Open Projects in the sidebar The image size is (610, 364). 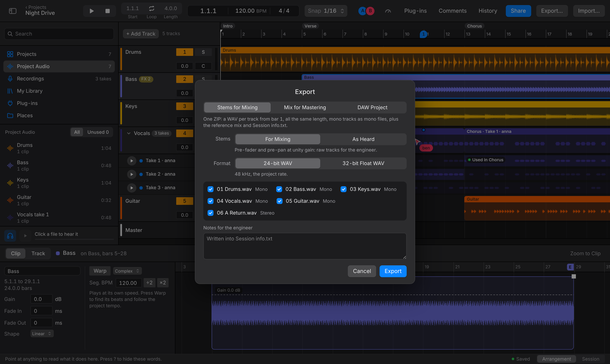click(x=59, y=54)
